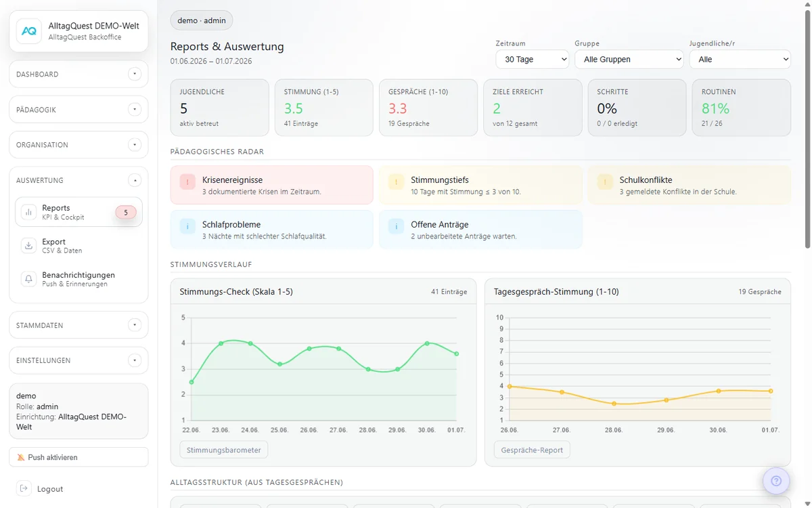Image resolution: width=812 pixels, height=508 pixels.
Task: Click the 28.06. point on Tagesgespräch chart
Action: pyautogui.click(x=614, y=404)
